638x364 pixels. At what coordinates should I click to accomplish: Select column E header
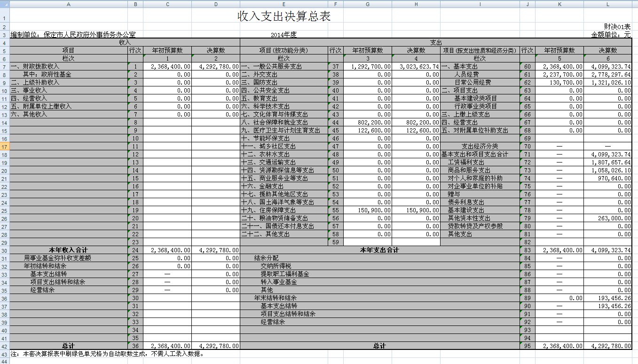[284, 4]
